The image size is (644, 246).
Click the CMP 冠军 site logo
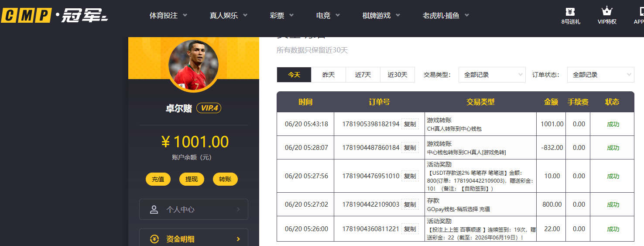click(55, 16)
